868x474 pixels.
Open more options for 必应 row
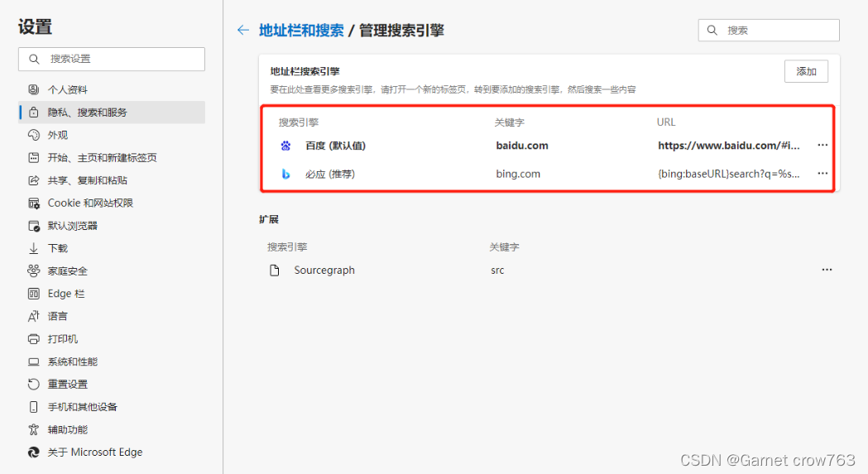(822, 174)
